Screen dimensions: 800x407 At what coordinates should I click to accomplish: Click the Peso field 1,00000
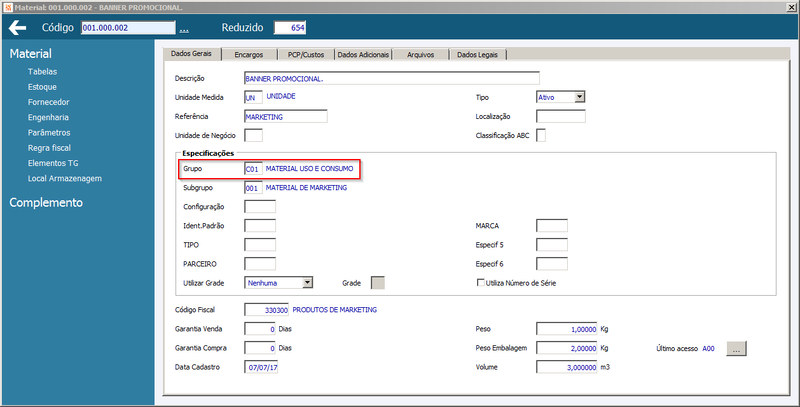(x=567, y=329)
